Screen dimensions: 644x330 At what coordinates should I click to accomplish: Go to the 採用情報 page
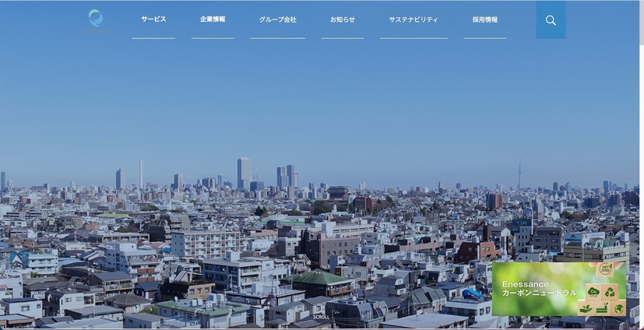(x=484, y=19)
